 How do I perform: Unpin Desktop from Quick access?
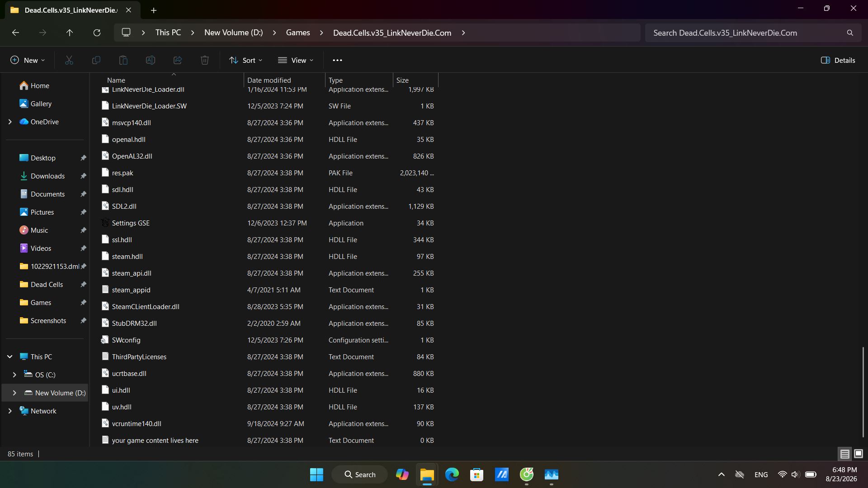(x=83, y=158)
